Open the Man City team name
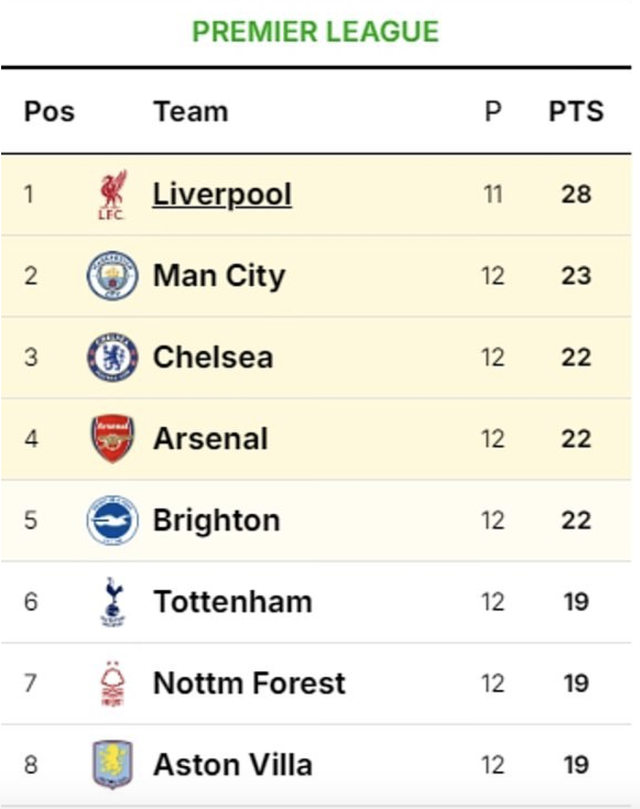 219,276
